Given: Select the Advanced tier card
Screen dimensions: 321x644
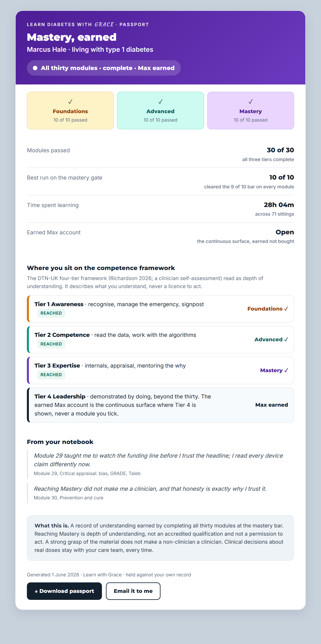Looking at the screenshot, I should [x=160, y=111].
